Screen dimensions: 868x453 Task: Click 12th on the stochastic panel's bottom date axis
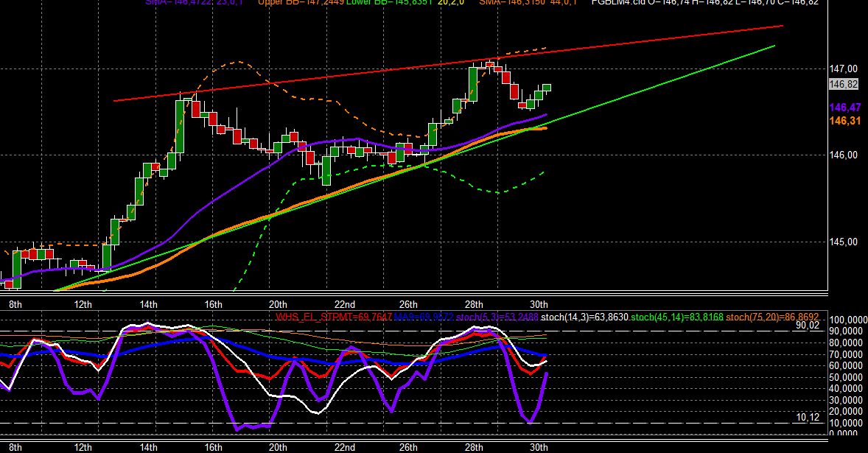click(83, 447)
